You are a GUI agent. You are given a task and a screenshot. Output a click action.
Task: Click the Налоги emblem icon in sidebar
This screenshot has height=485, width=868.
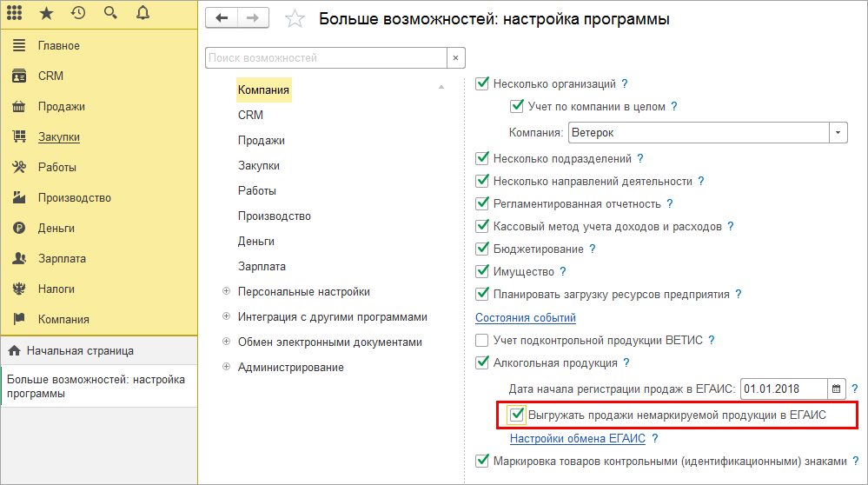click(x=19, y=289)
